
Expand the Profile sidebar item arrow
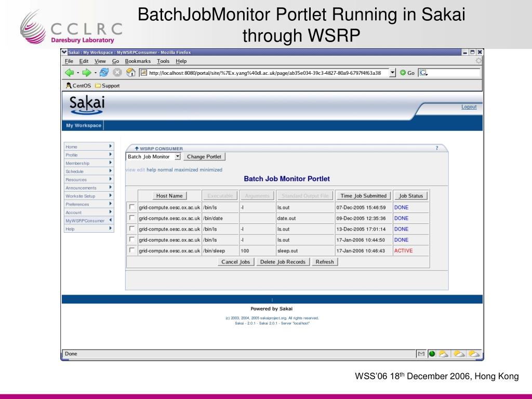[x=111, y=154]
